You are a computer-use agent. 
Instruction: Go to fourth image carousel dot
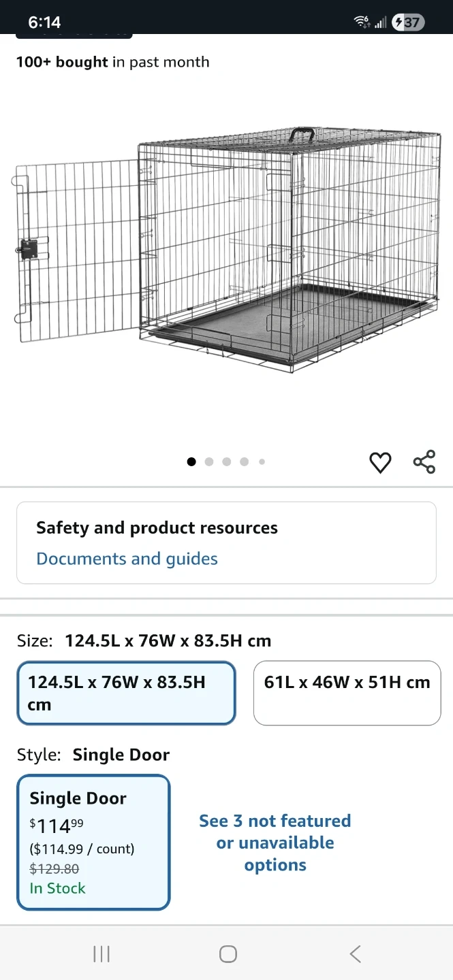pyautogui.click(x=244, y=461)
